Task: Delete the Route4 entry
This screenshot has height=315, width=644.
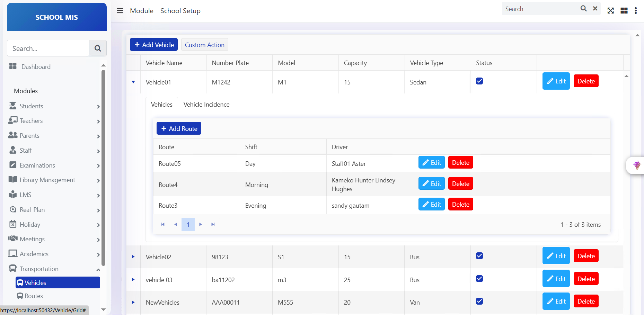Action: click(x=460, y=184)
